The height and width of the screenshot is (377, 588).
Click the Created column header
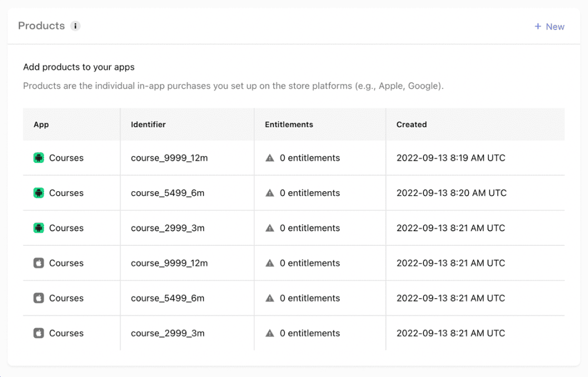[412, 125]
